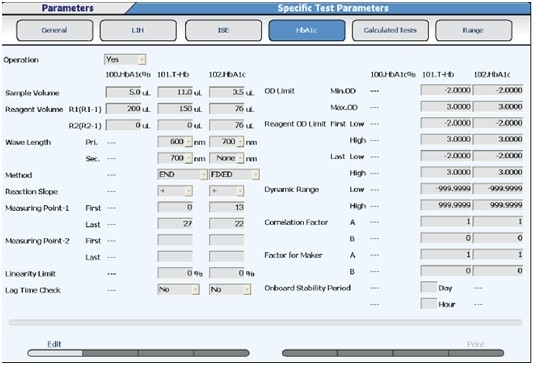Click Linearity Limit field for 101.T-Hb
The image size is (534, 365).
pyautogui.click(x=175, y=273)
